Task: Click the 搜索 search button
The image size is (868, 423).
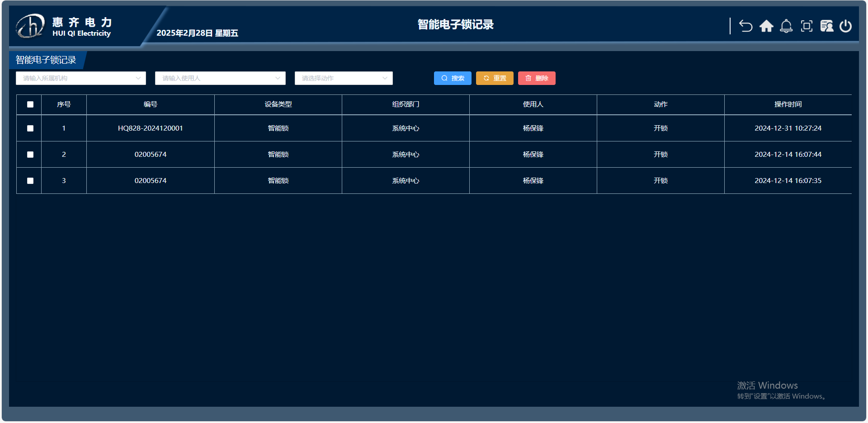Action: point(453,78)
